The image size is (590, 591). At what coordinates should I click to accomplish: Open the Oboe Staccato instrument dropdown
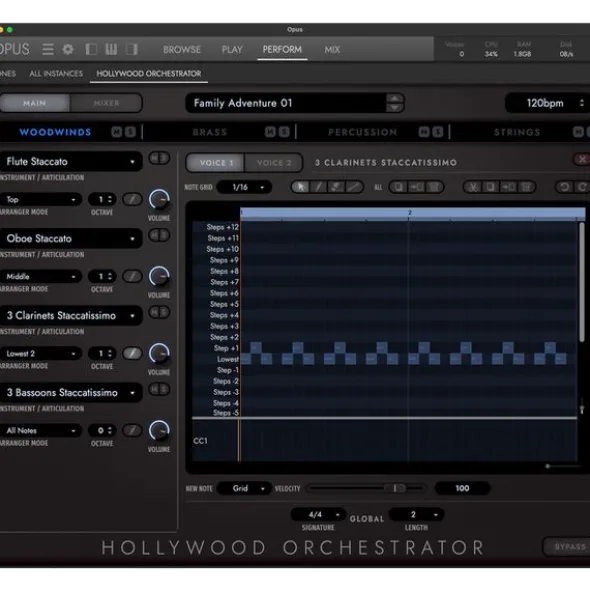click(x=71, y=239)
